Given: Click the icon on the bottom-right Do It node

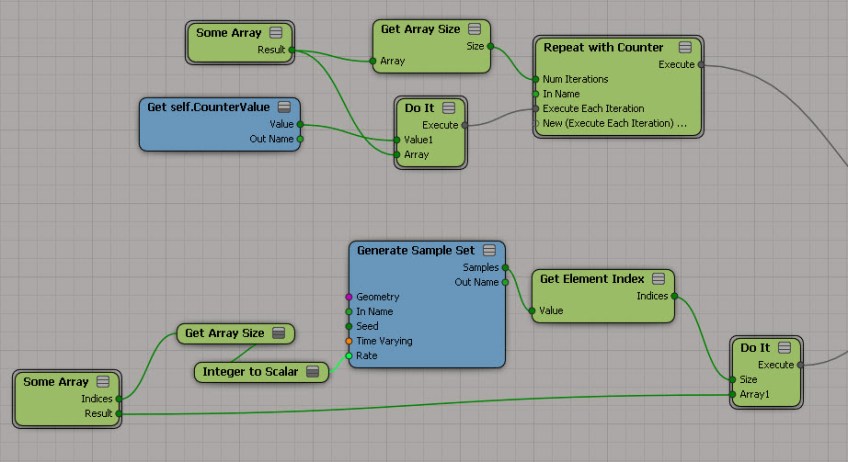Looking at the screenshot, I should pyautogui.click(x=784, y=348).
